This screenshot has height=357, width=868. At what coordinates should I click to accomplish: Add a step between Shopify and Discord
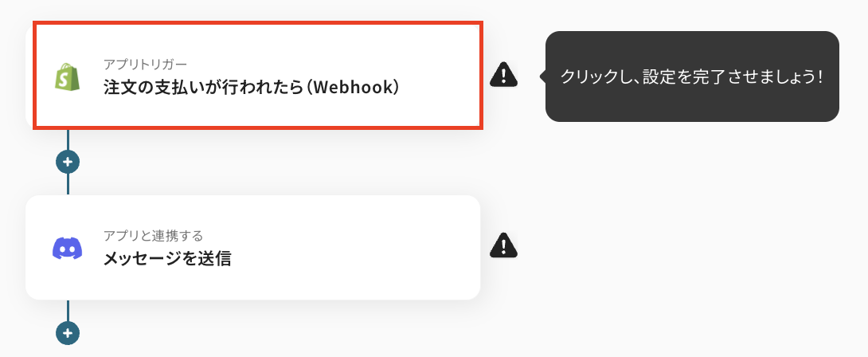[x=68, y=162]
